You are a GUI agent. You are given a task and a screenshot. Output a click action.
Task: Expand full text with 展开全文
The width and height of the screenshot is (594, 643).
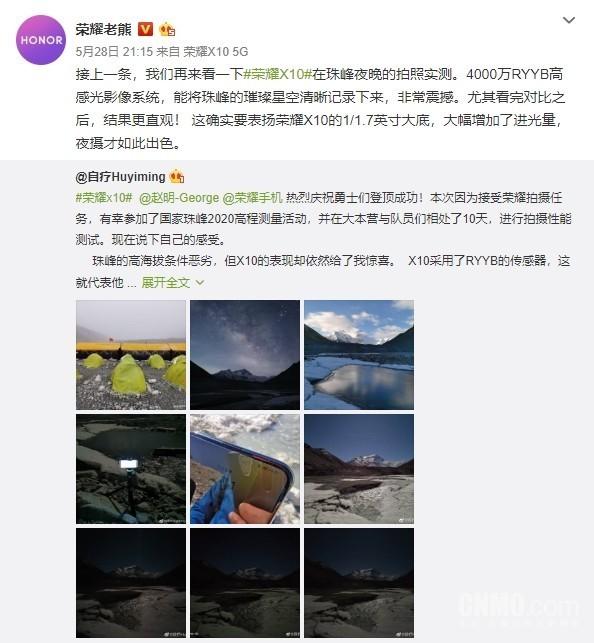[x=165, y=282]
